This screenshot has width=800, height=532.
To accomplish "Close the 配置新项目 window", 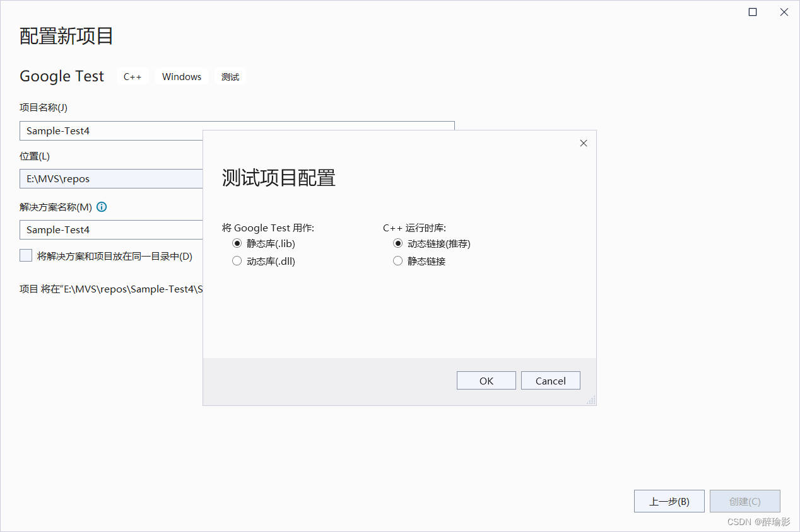I will [784, 12].
